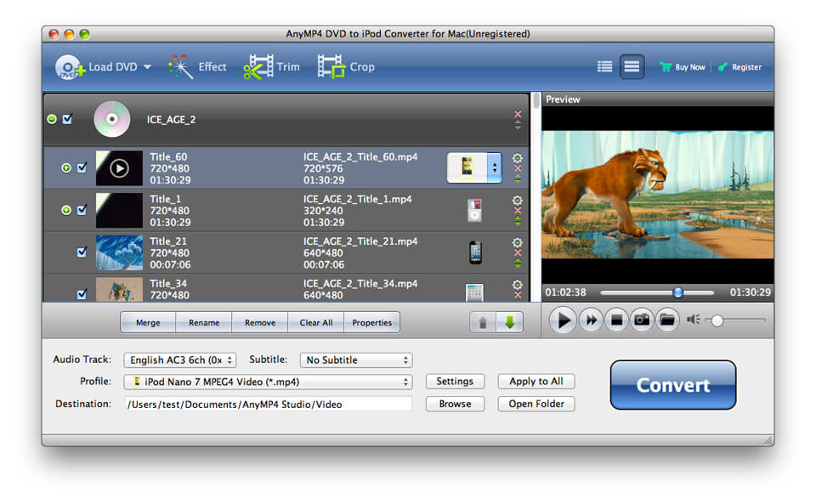Select the ICE_AGE_2_Title_21.mp4 output name

pyautogui.click(x=360, y=241)
